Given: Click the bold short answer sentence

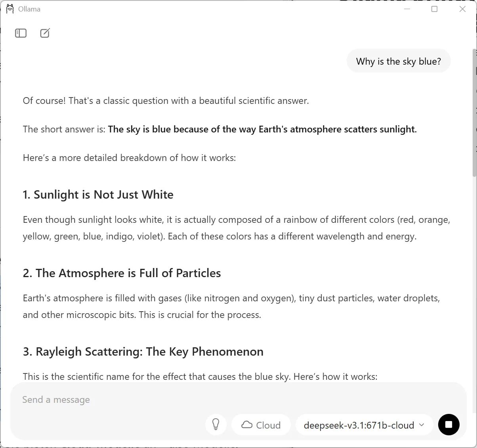Looking at the screenshot, I should pyautogui.click(x=262, y=129).
